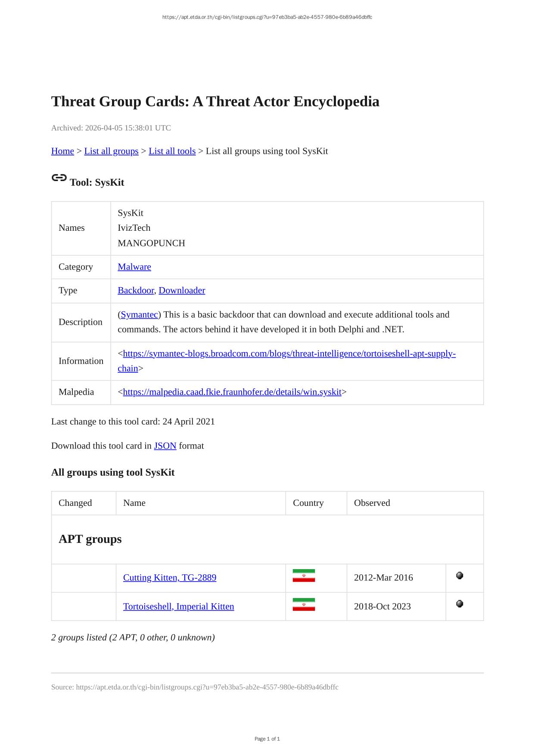
Task: Open the Cutting Kitten, TG-2889 group page
Action: pyautogui.click(x=170, y=578)
